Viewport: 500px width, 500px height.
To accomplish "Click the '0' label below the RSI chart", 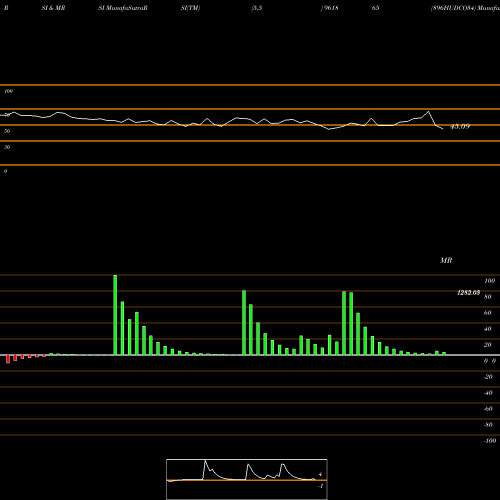I will tap(5, 171).
